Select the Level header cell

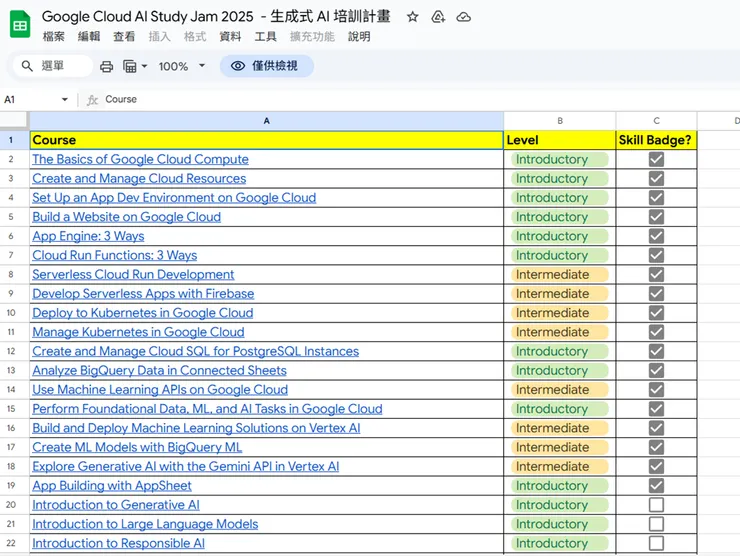(560, 140)
